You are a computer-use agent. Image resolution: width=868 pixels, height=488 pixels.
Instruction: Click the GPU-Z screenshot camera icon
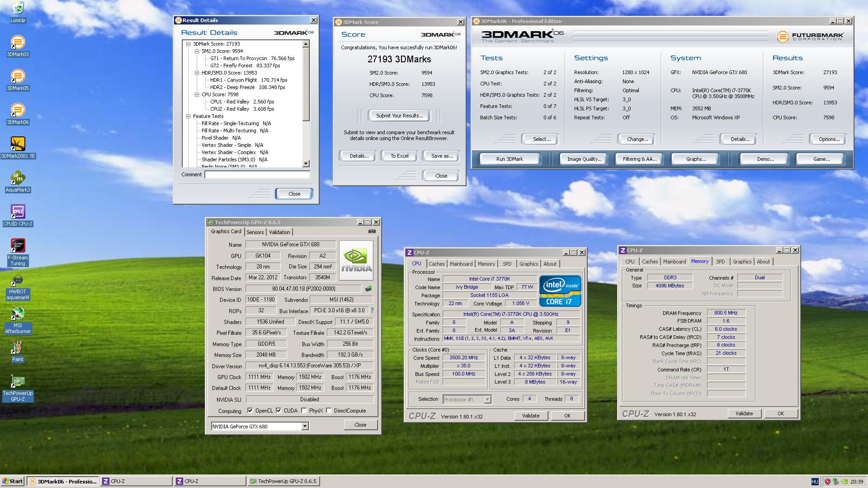[x=372, y=231]
